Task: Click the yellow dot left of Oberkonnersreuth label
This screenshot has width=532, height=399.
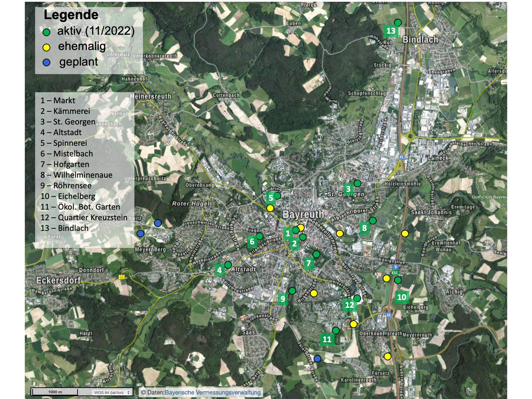Action: click(354, 324)
